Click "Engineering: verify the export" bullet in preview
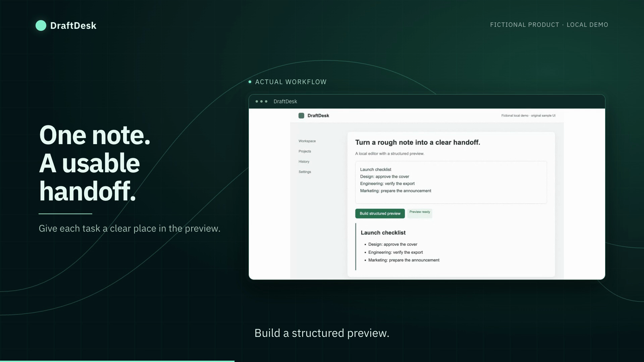 point(395,252)
